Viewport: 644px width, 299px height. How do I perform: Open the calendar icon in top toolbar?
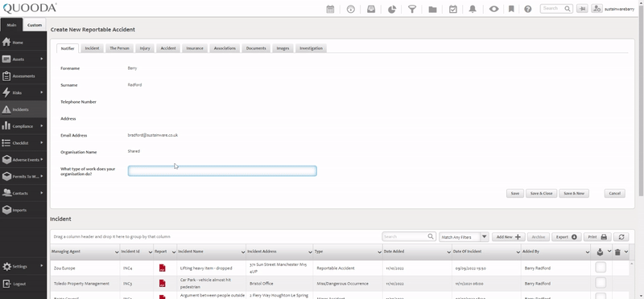pyautogui.click(x=330, y=9)
